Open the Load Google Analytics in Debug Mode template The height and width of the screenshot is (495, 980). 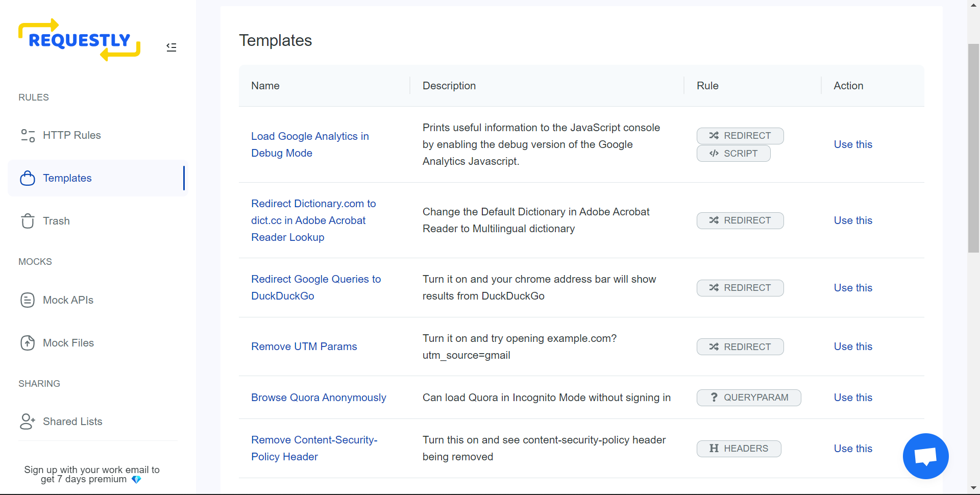coord(310,144)
